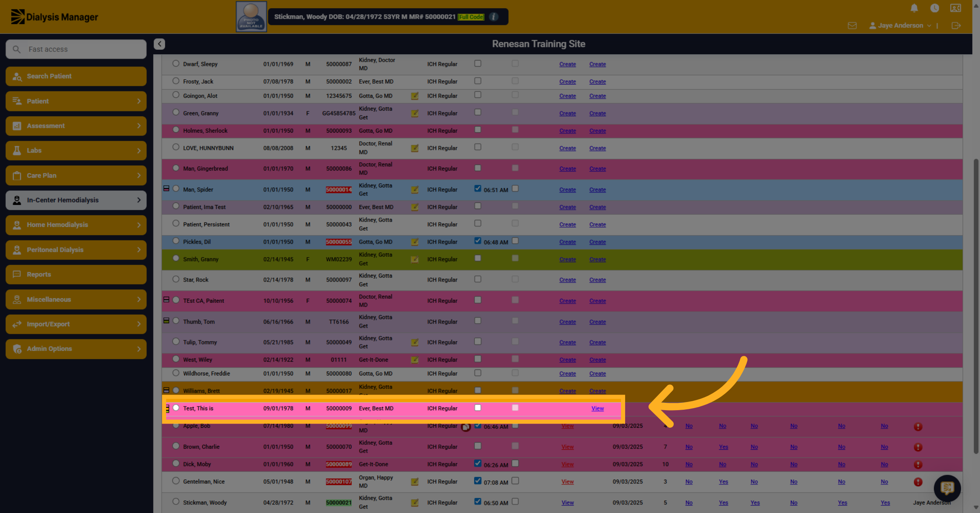The image size is (980, 513).
Task: Open note icon for LOVE, HUNNYBUNN row
Action: click(x=414, y=148)
